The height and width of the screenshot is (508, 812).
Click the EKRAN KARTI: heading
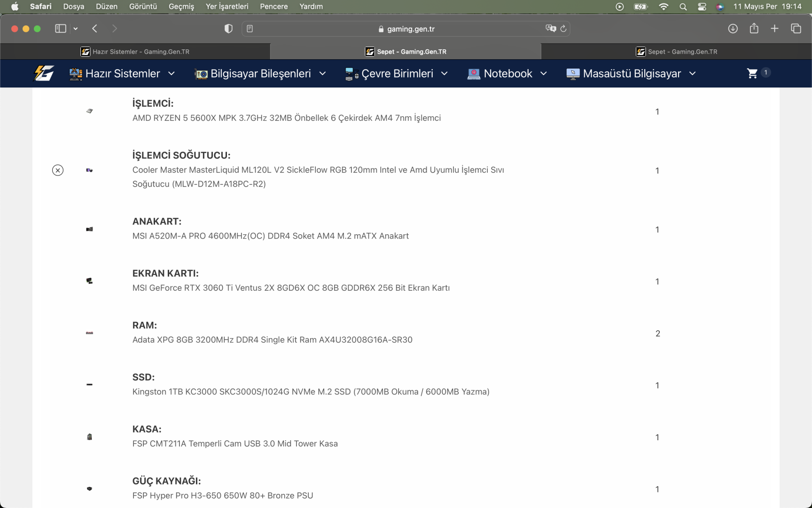165,273
